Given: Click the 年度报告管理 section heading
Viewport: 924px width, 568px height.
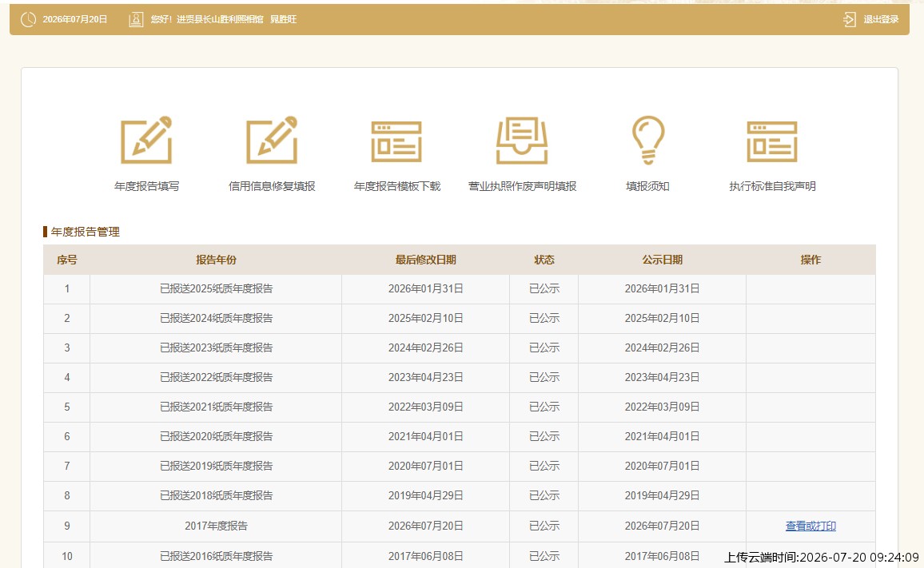Looking at the screenshot, I should click(x=85, y=232).
